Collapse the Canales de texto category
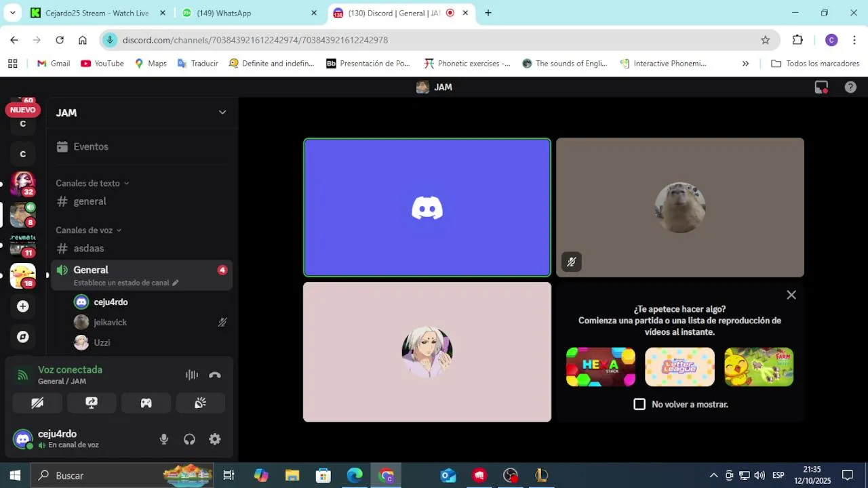 click(x=92, y=183)
